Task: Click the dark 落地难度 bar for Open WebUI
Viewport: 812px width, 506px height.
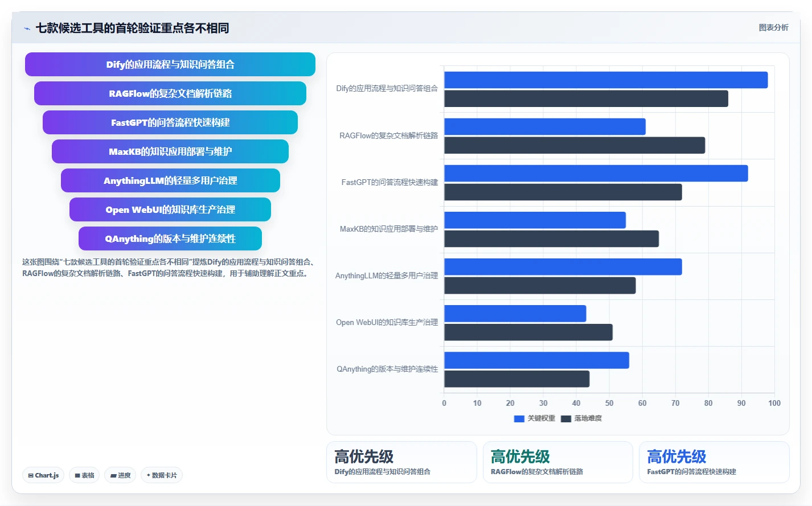Action: (528, 332)
